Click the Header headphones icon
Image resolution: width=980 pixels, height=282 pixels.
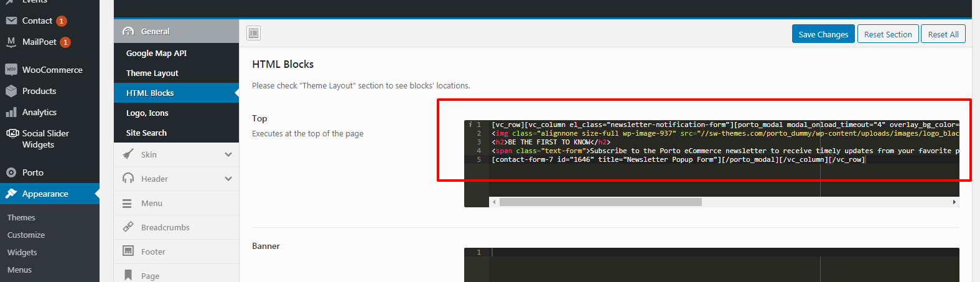click(x=128, y=179)
